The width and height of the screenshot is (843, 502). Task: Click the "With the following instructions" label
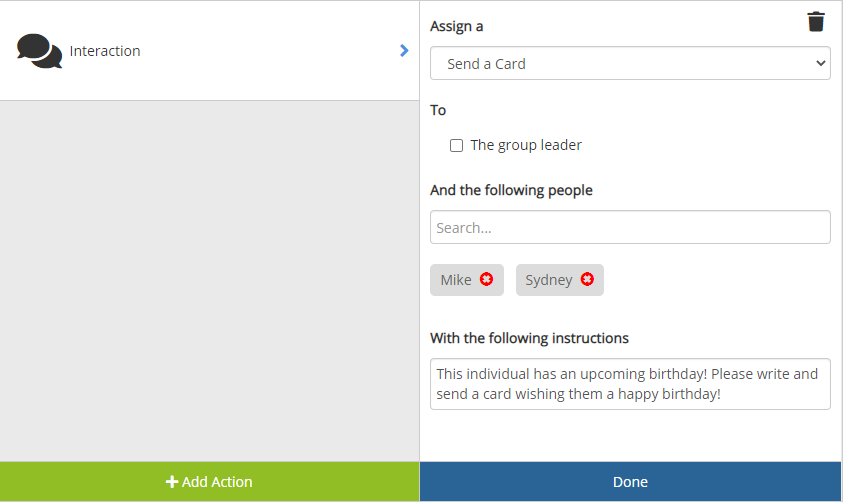click(529, 338)
